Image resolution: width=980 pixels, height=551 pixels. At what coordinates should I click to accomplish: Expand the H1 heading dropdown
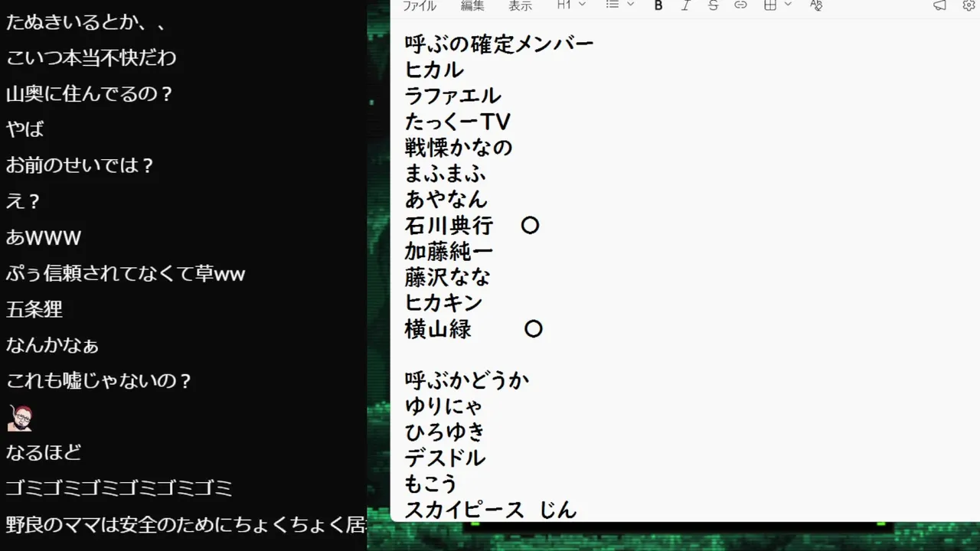(571, 5)
